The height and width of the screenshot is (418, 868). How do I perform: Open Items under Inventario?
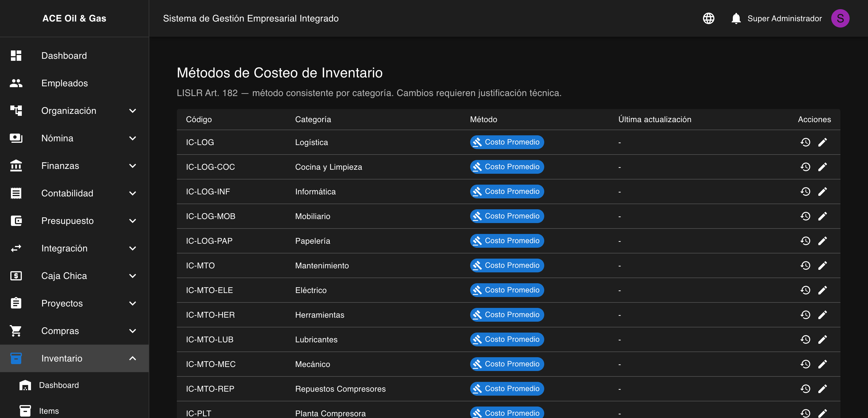(74, 411)
